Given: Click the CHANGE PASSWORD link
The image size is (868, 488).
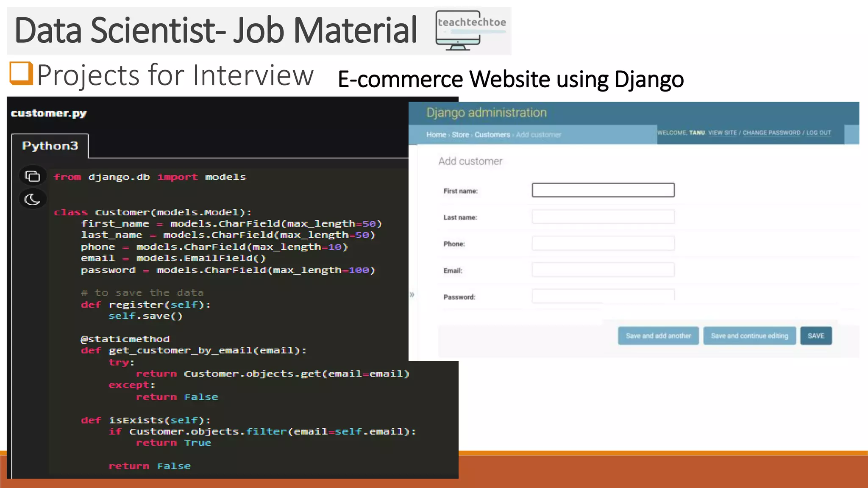Looking at the screenshot, I should (771, 133).
